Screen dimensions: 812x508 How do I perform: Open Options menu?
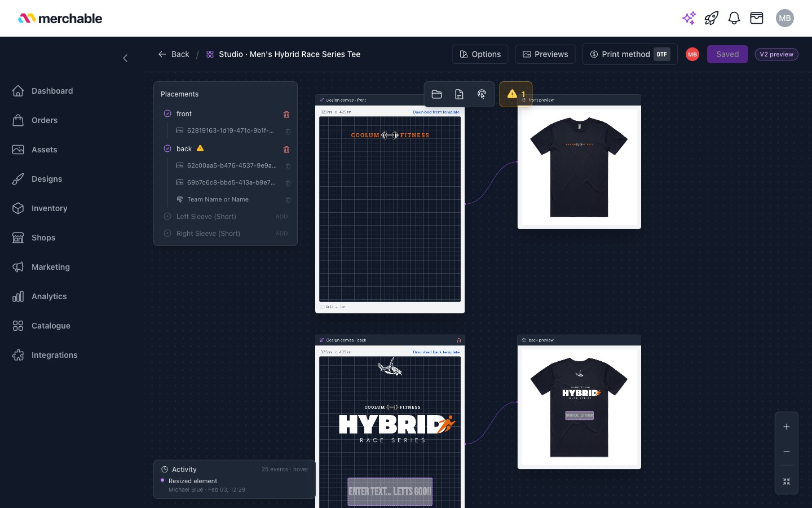click(480, 54)
